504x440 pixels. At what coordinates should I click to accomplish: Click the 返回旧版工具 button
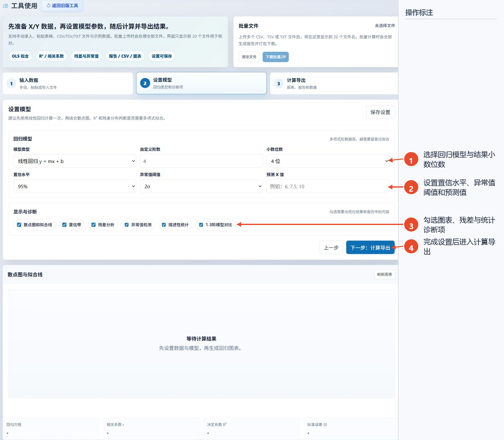coord(62,6)
